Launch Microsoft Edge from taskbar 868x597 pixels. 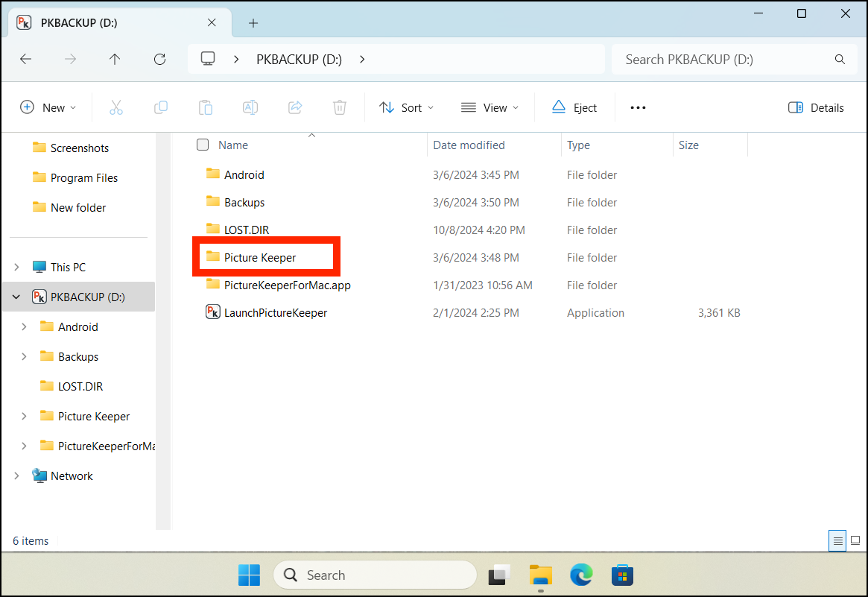tap(581, 575)
